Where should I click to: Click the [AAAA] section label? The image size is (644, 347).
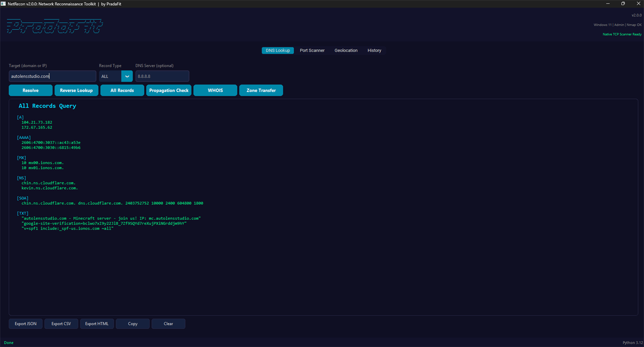coord(24,138)
